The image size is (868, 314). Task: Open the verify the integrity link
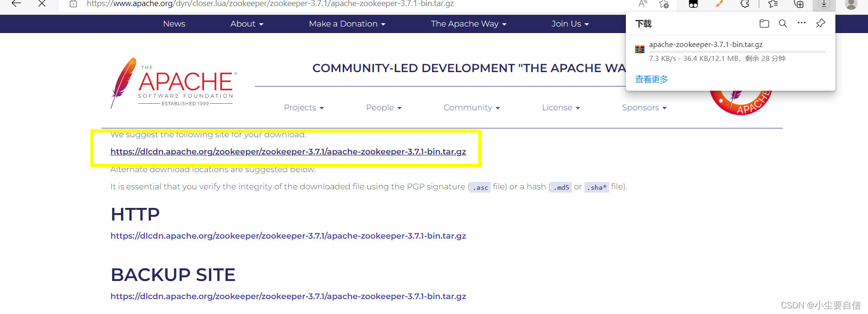(236, 187)
